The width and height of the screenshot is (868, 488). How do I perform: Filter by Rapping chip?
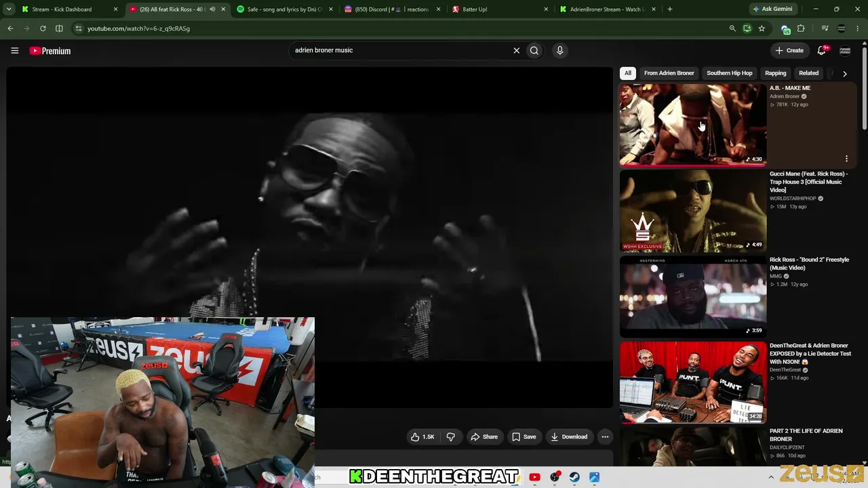click(x=776, y=73)
